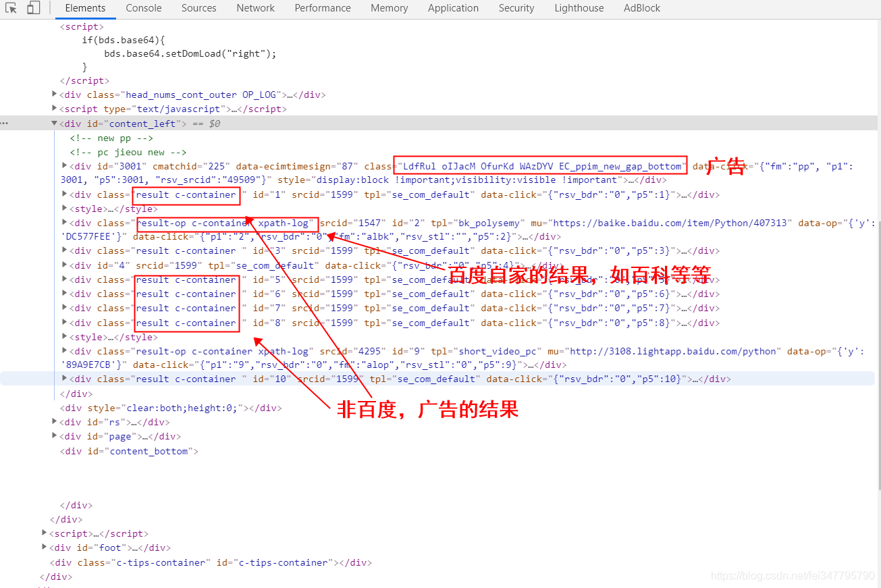This screenshot has height=588, width=881.
Task: Expand the div id rs node
Action: [x=55, y=422]
